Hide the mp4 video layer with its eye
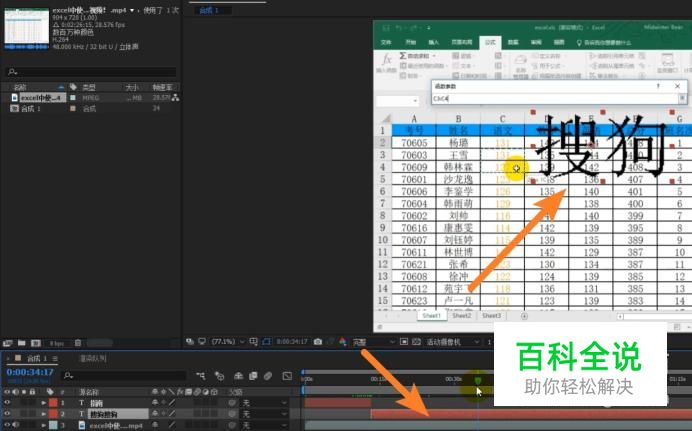This screenshot has height=431, width=692. (x=7, y=425)
